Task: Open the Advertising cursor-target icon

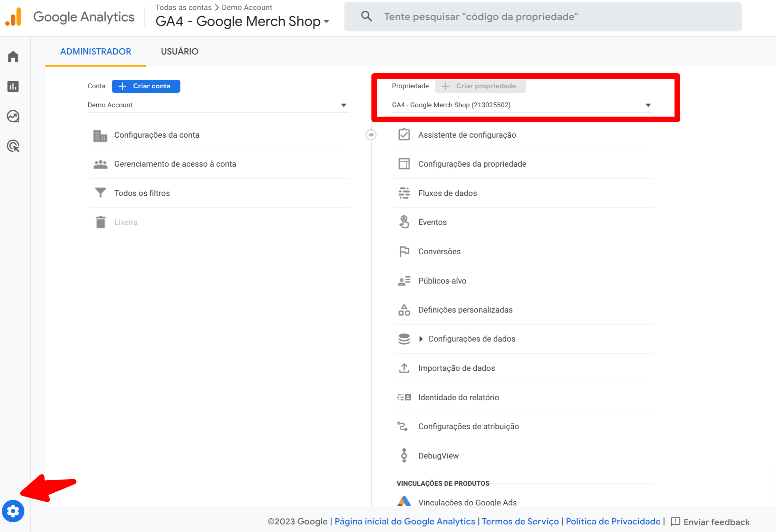Action: point(13,146)
